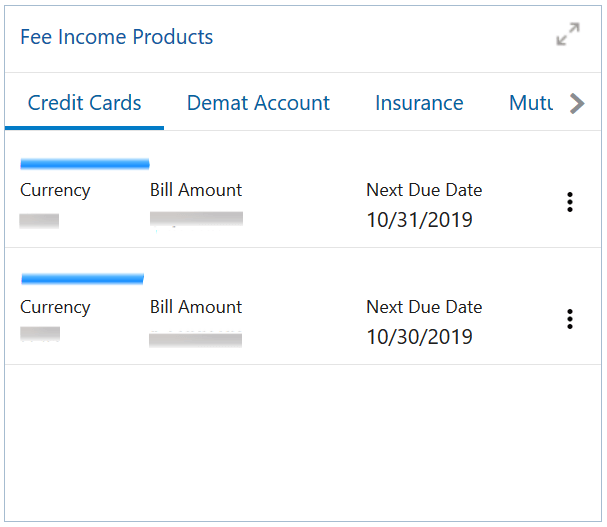Expand the Fee Income Products widget

pyautogui.click(x=568, y=34)
